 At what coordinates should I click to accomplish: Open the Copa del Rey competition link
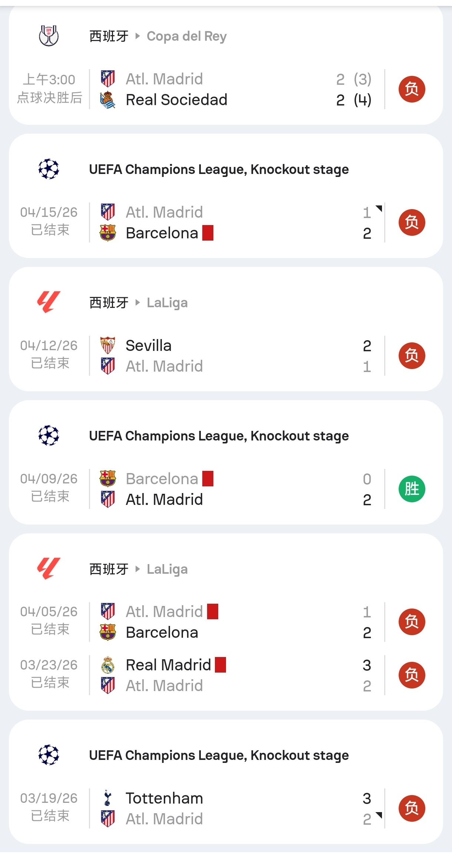(187, 36)
